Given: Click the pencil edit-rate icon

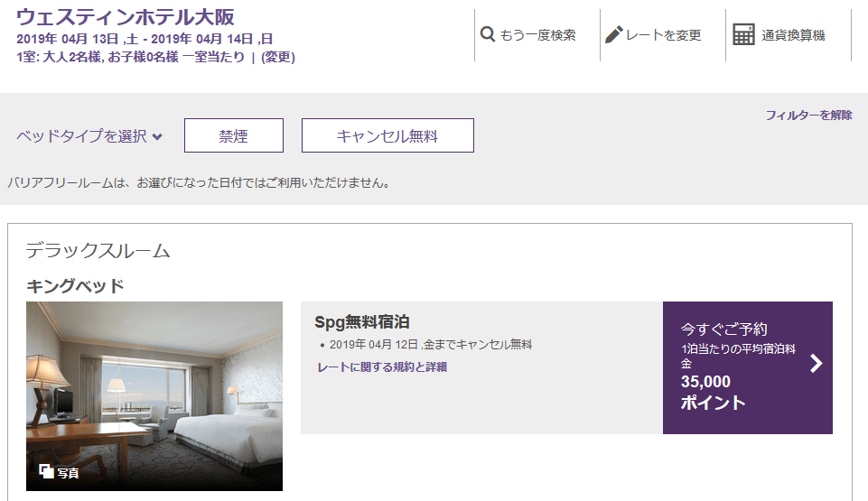Looking at the screenshot, I should [614, 34].
